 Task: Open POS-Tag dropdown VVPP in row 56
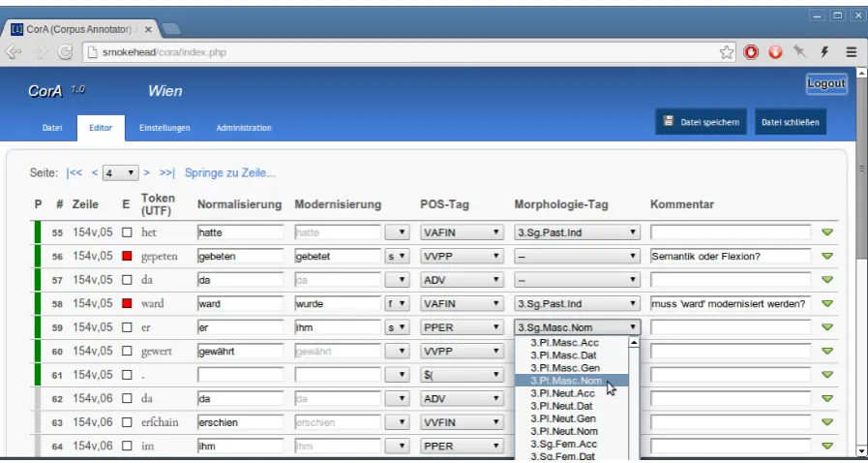(x=462, y=257)
